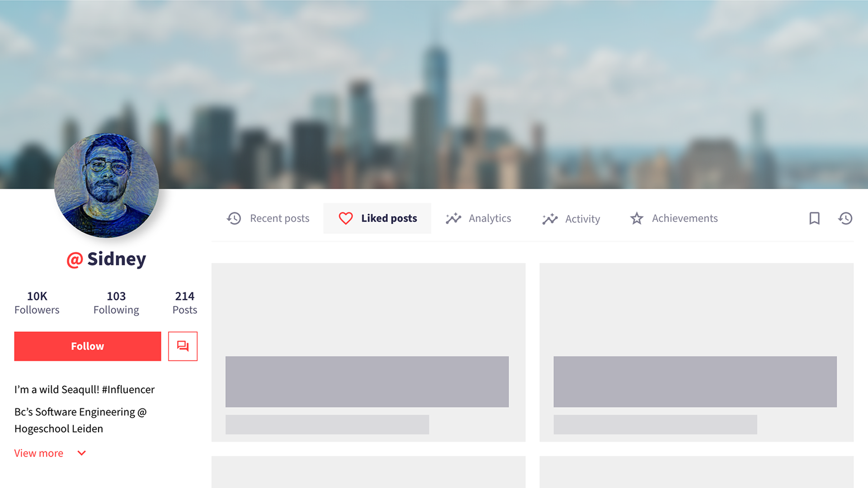View the 103 Following count

pyautogui.click(x=116, y=303)
